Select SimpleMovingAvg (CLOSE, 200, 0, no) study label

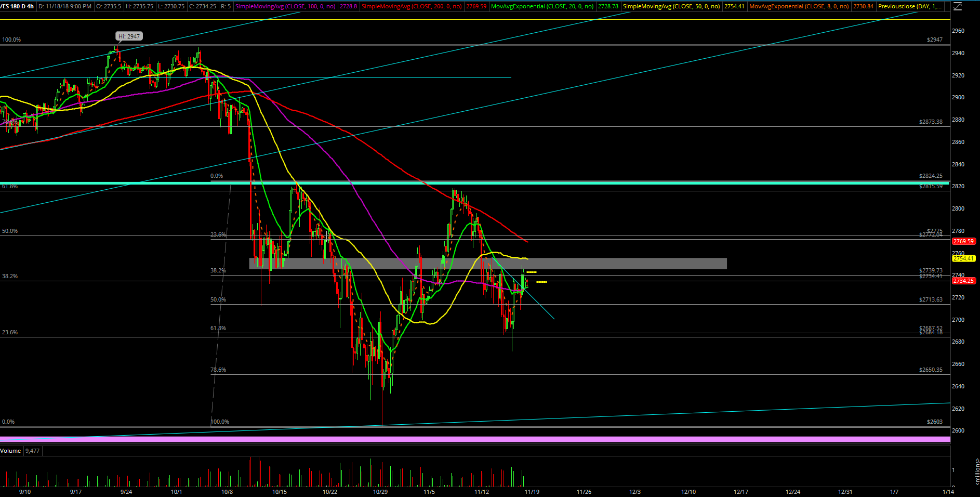point(412,6)
